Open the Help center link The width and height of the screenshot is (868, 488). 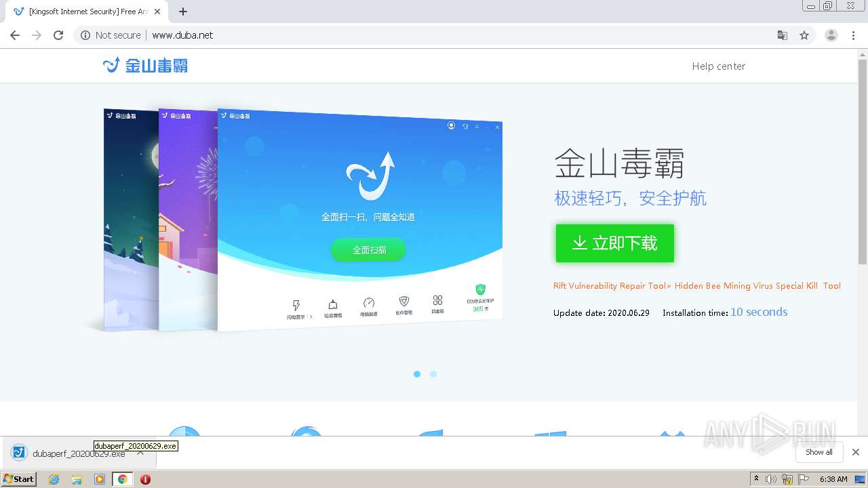click(718, 66)
